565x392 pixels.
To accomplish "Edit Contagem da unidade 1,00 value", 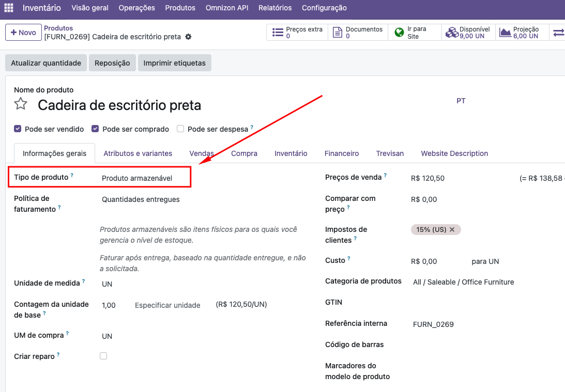I will 109,305.
